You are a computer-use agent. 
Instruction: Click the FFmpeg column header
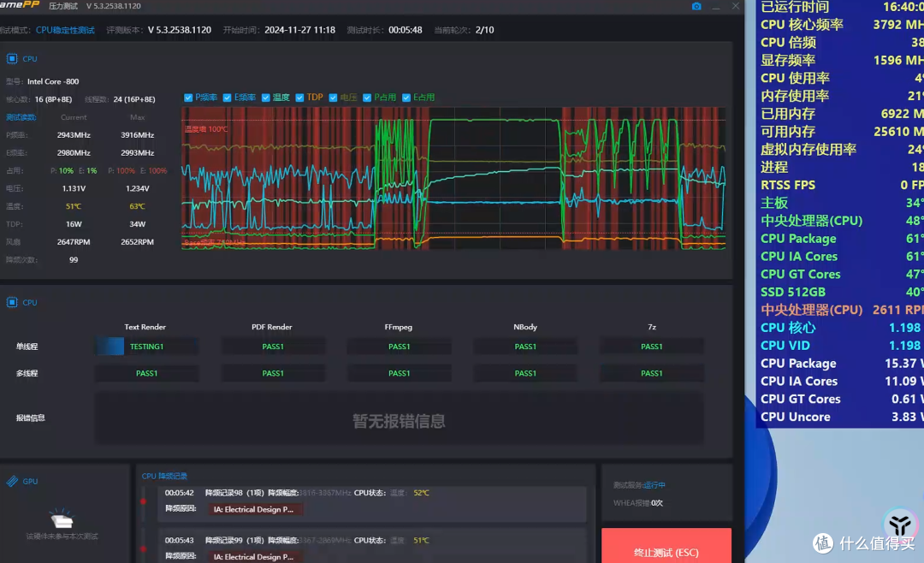pos(399,327)
